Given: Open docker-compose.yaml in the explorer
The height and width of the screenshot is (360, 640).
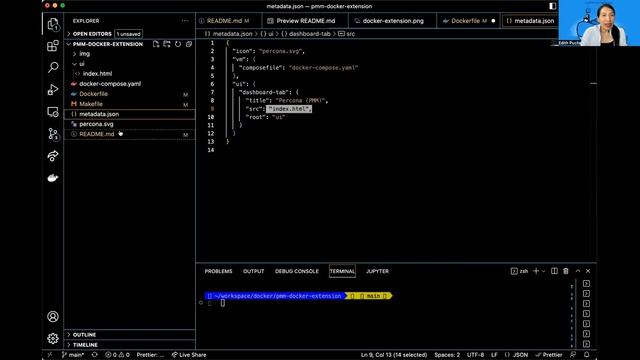Looking at the screenshot, I should click(110, 84).
